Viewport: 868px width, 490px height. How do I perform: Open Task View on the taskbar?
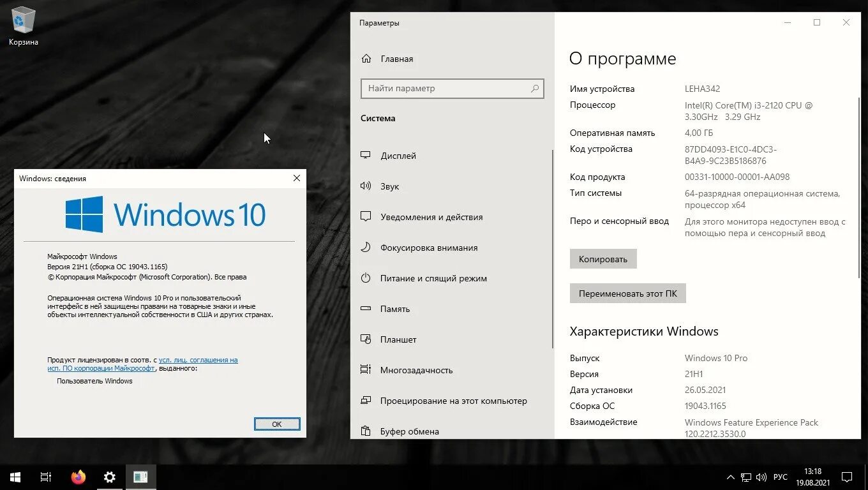(46, 477)
